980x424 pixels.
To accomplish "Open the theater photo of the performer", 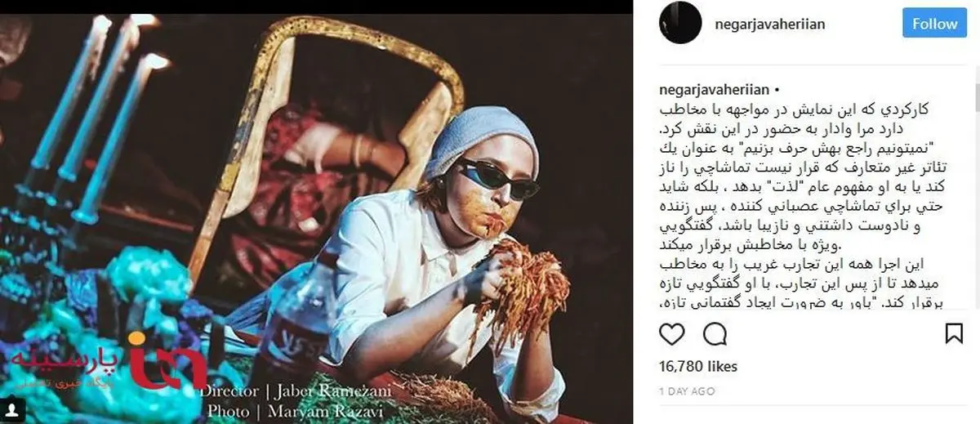I will coord(317,212).
